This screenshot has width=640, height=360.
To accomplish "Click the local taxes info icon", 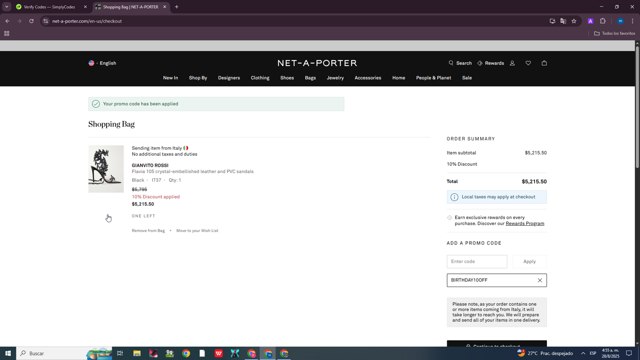I will (454, 197).
